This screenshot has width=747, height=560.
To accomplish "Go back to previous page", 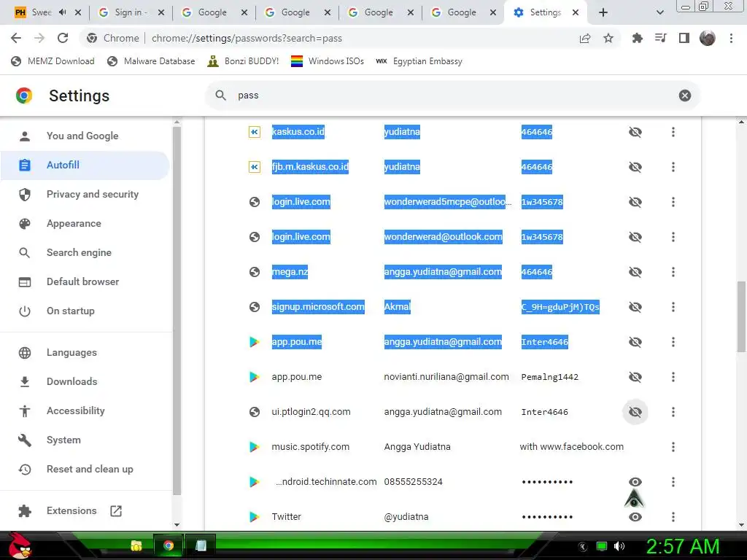I will click(x=16, y=38).
